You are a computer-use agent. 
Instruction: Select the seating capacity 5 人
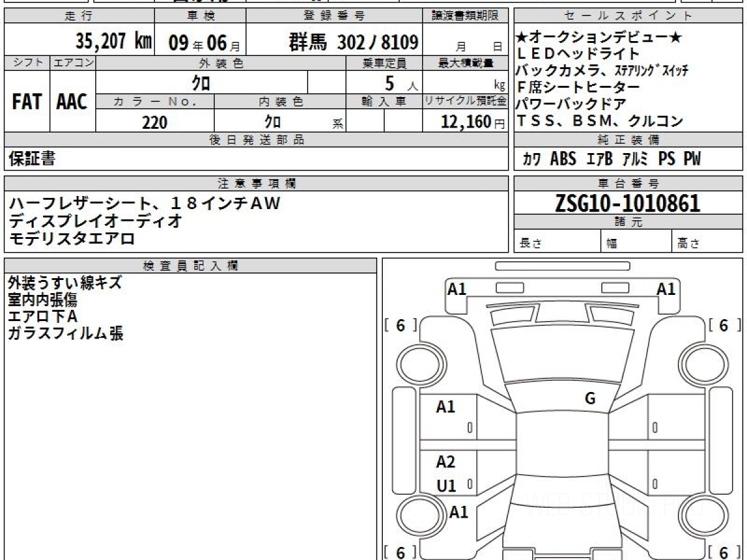402,83
